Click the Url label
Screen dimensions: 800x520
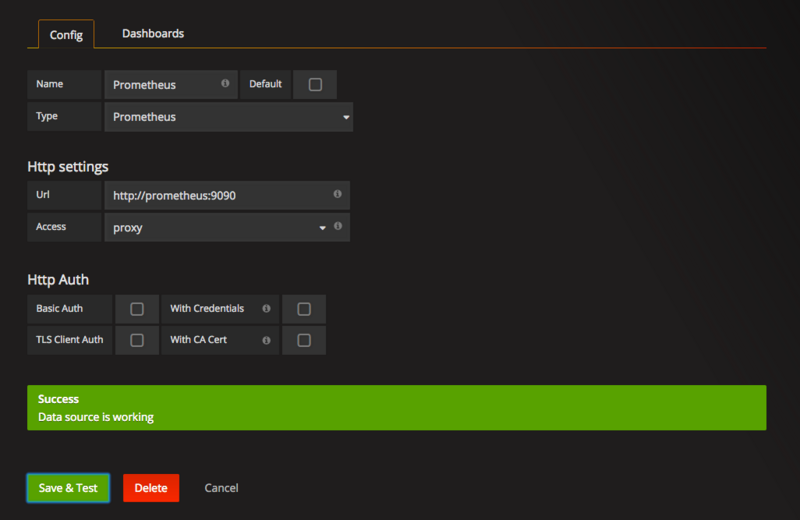(x=43, y=194)
